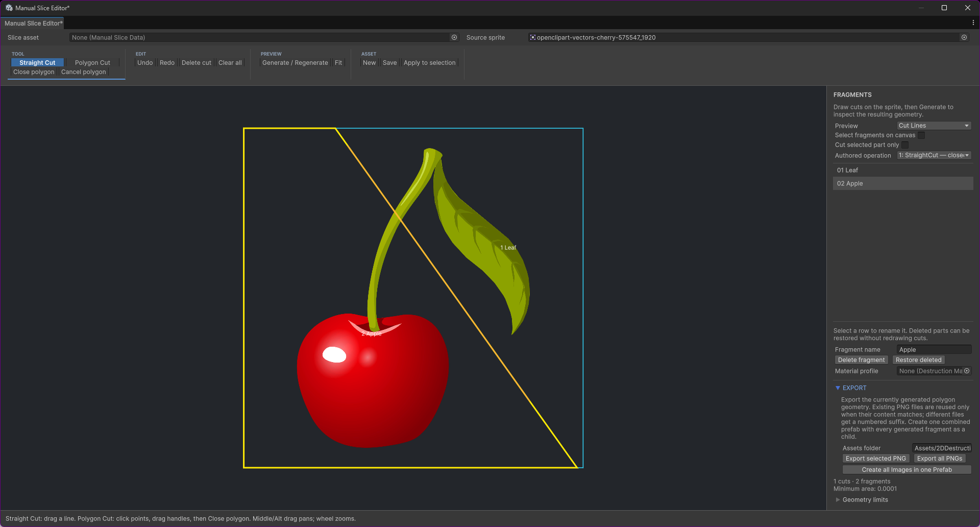Open the window's three-dot options menu
This screenshot has width=980, height=527.
tap(973, 23)
